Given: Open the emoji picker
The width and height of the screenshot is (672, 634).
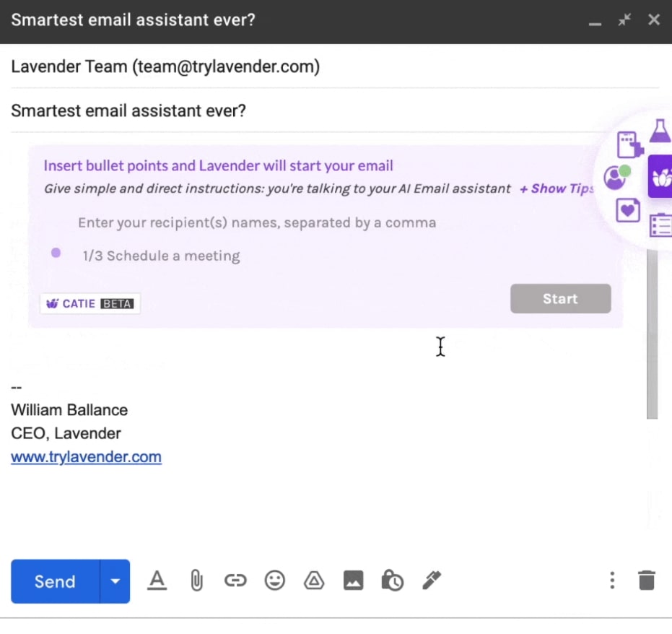Looking at the screenshot, I should pos(275,581).
